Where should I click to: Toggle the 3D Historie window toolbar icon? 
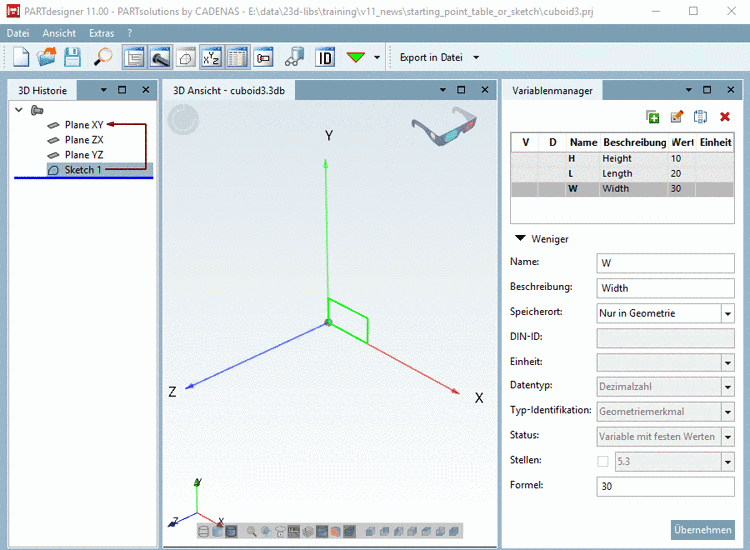click(x=134, y=58)
